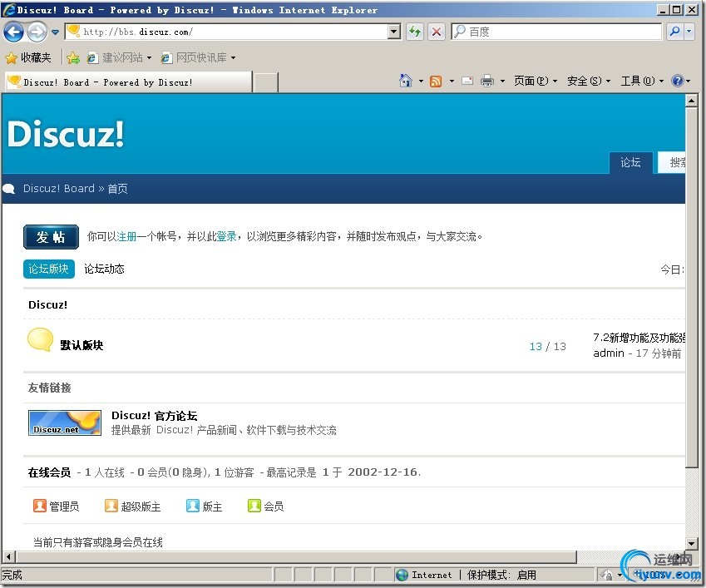Click the 注册 register link
706x588 pixels.
click(x=127, y=236)
